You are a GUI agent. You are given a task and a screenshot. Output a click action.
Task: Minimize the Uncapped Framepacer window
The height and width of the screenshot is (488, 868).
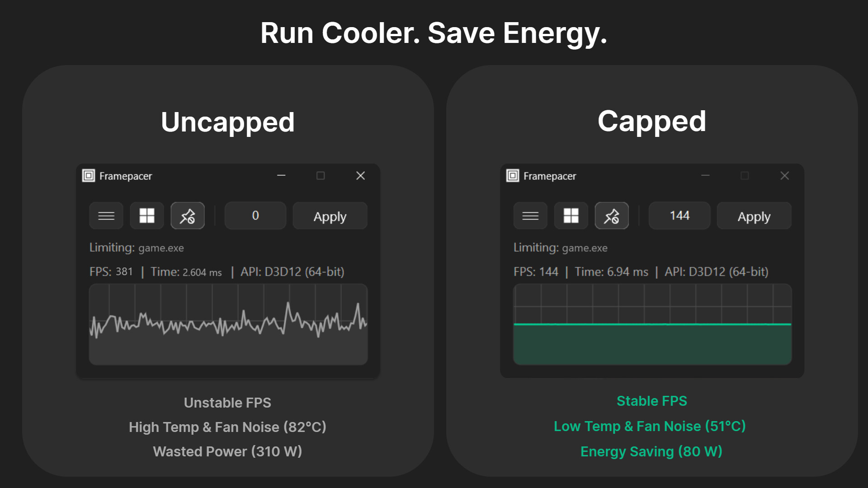pyautogui.click(x=281, y=175)
